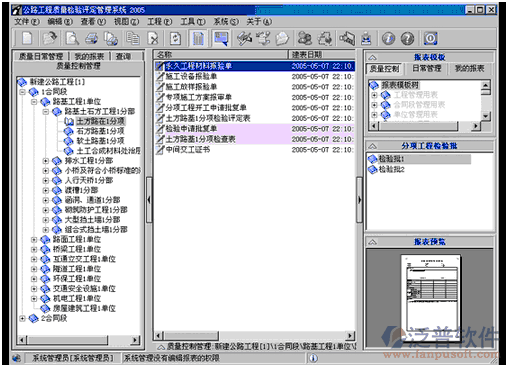Click the copy documents toolbar icon

(x=133, y=38)
